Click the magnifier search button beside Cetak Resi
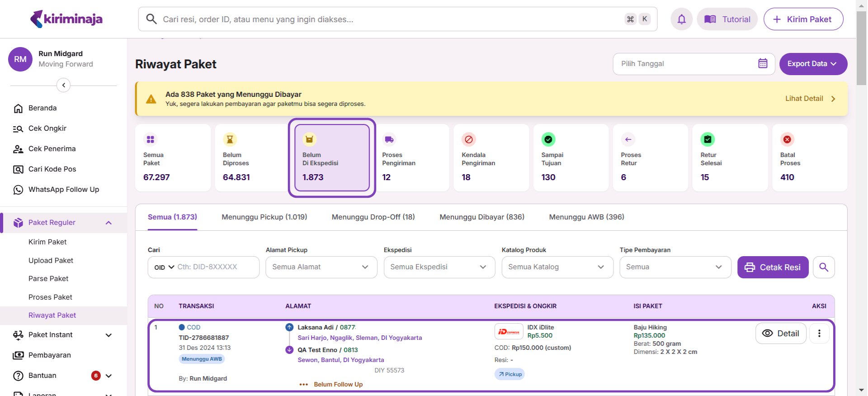 tap(823, 267)
